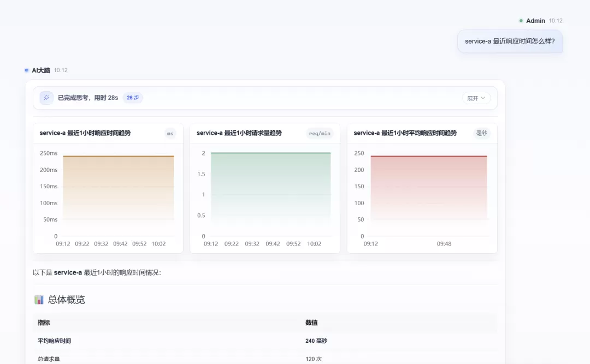Click the ms unit badge on response chart

pyautogui.click(x=170, y=134)
